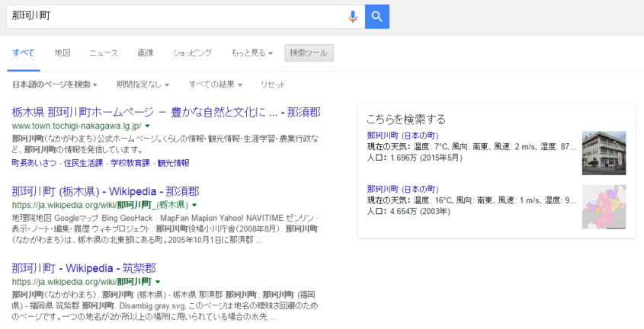Viewport: 644px width, 329px height.
Task: Open the 町長あいさつ sitelink
Action: click(x=34, y=163)
